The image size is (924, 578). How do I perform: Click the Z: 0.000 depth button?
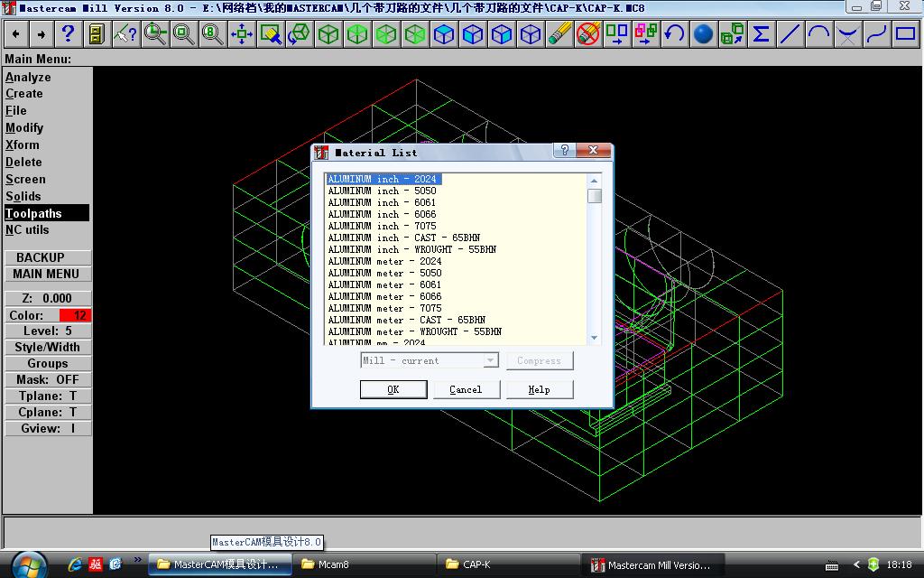click(x=48, y=298)
